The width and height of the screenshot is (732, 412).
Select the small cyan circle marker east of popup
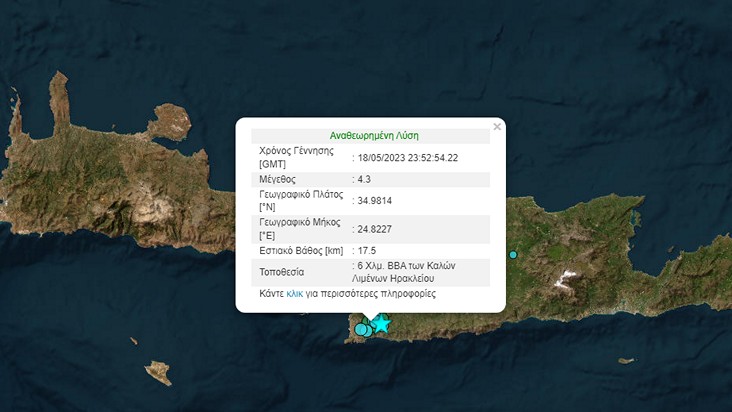(513, 255)
